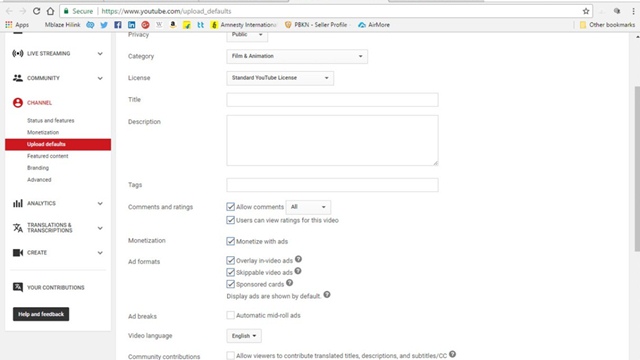Image resolution: width=640 pixels, height=360 pixels.
Task: Expand the Live Streaming section chevron
Action: click(x=100, y=53)
